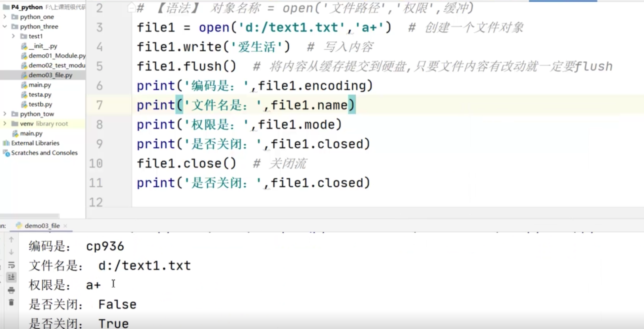
Task: Select Scratches and Consoles node
Action: click(x=44, y=153)
